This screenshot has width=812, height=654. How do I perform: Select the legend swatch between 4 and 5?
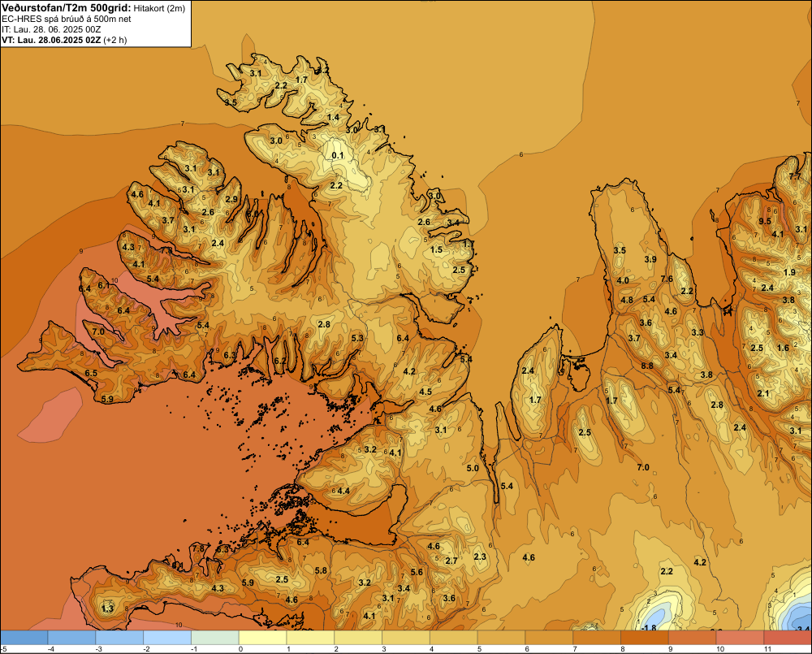coord(454,638)
